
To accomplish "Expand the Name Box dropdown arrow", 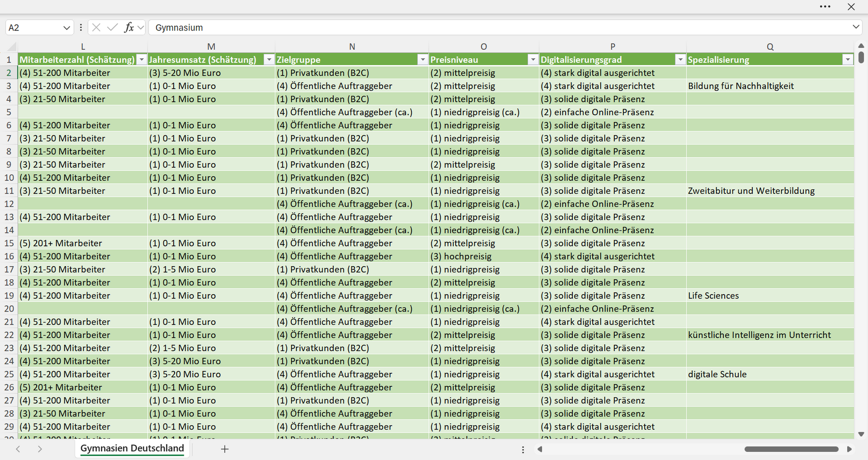I will (x=67, y=28).
